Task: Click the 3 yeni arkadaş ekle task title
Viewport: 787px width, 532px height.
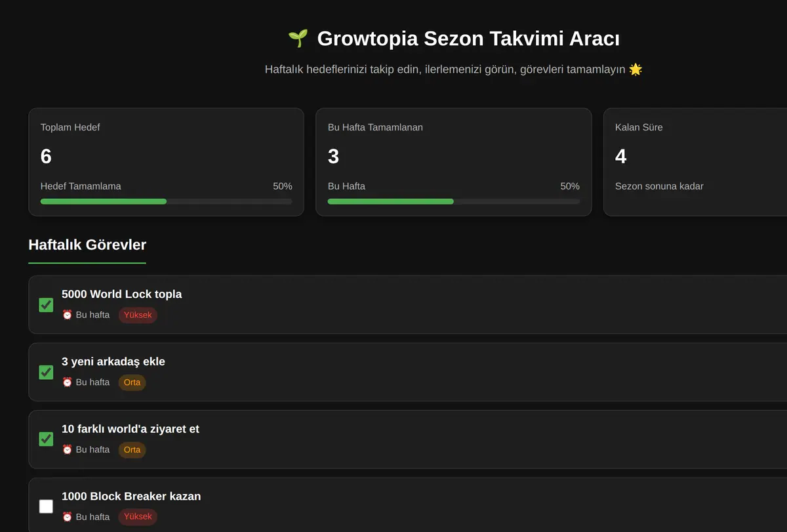Action: coord(113,361)
